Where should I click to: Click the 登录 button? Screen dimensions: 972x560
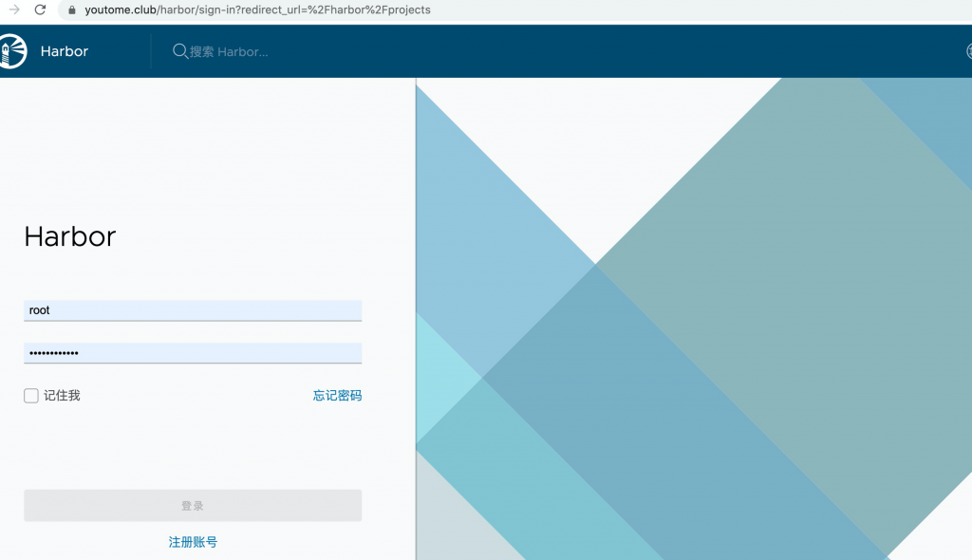[x=193, y=506]
